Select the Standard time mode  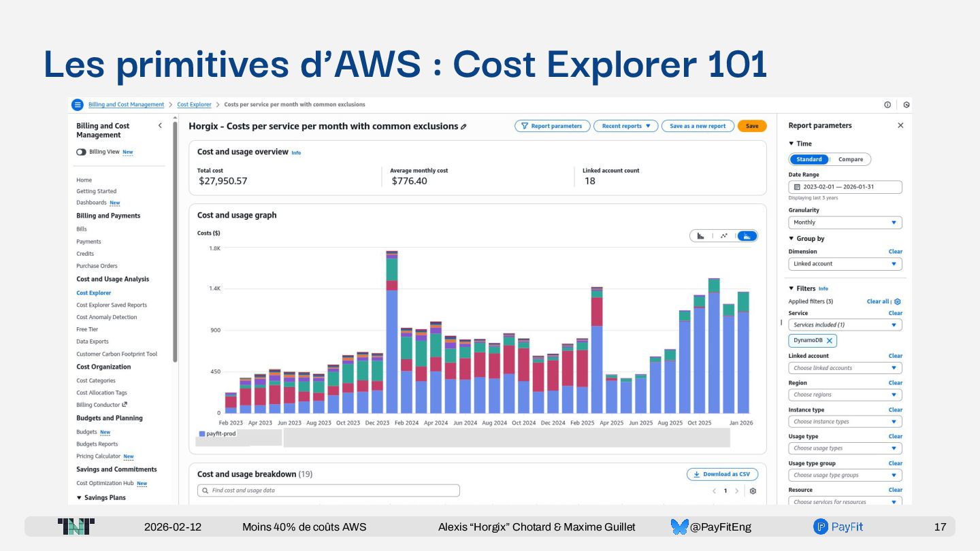click(809, 159)
